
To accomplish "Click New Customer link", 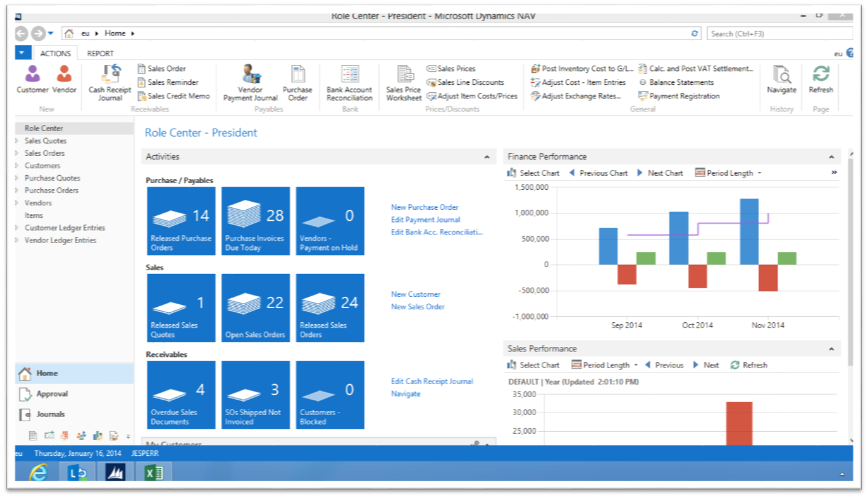I will [x=416, y=294].
